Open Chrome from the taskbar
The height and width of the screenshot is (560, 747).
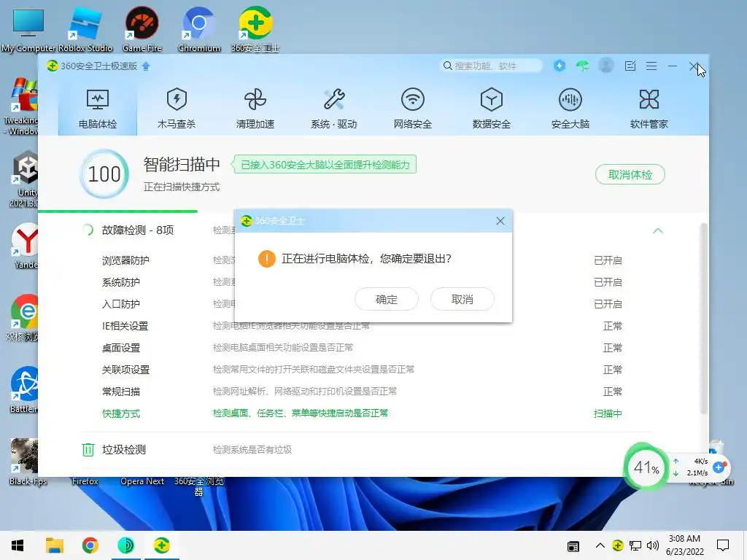(x=90, y=545)
